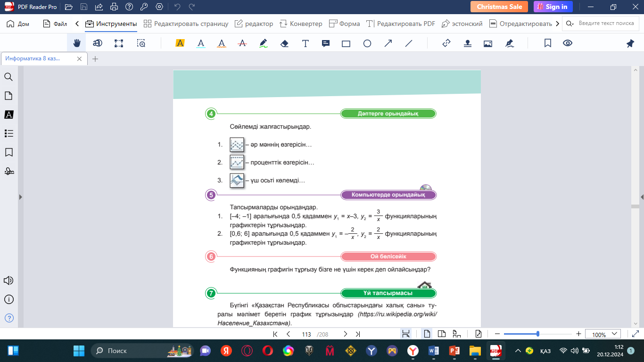Add a bookmark from the toolbar
The image size is (644, 362).
[548, 43]
